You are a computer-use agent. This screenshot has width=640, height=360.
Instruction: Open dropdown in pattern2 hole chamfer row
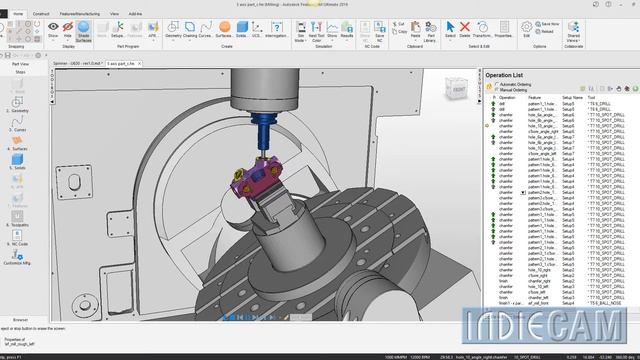(523, 193)
